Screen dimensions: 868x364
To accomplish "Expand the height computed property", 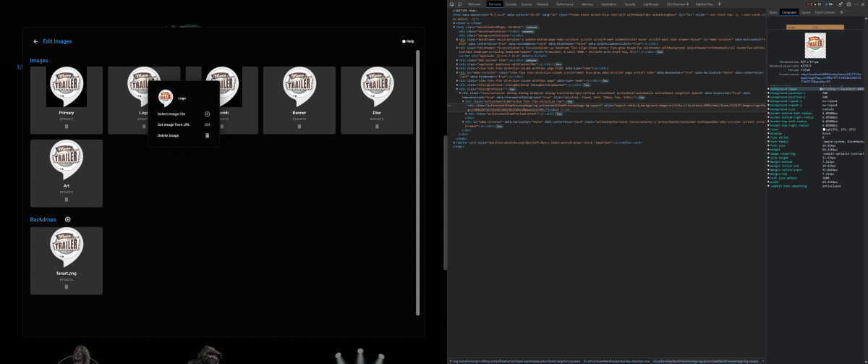I will tap(769, 150).
